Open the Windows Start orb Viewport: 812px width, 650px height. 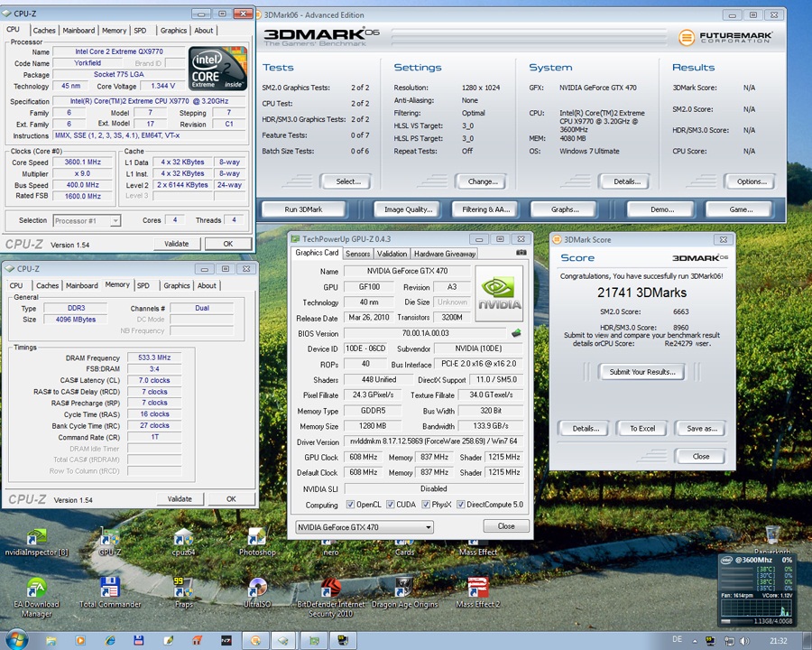pos(15,640)
